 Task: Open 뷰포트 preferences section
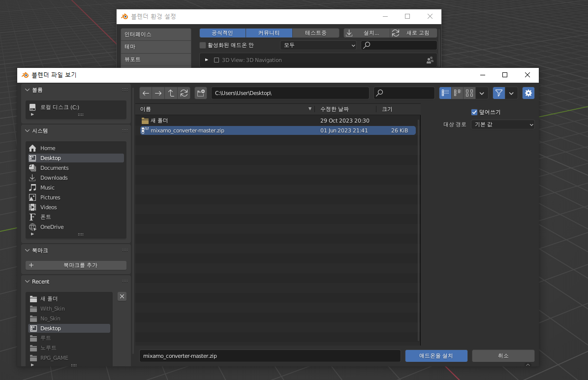point(156,59)
